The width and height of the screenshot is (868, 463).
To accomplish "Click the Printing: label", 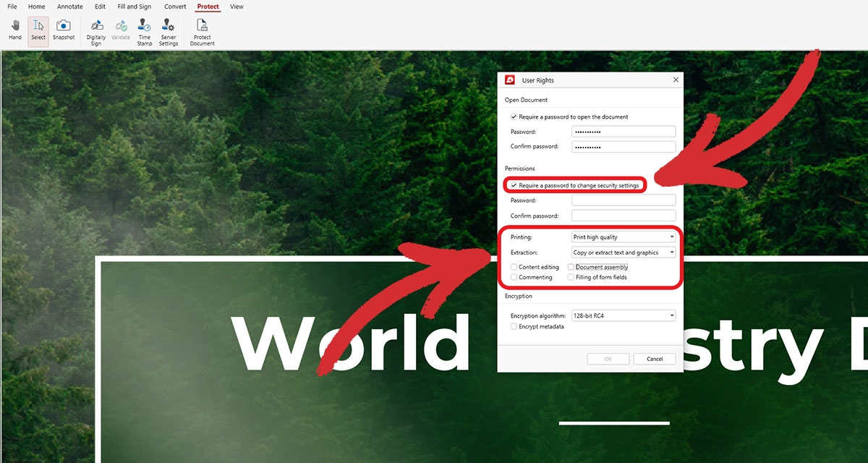I will [521, 237].
